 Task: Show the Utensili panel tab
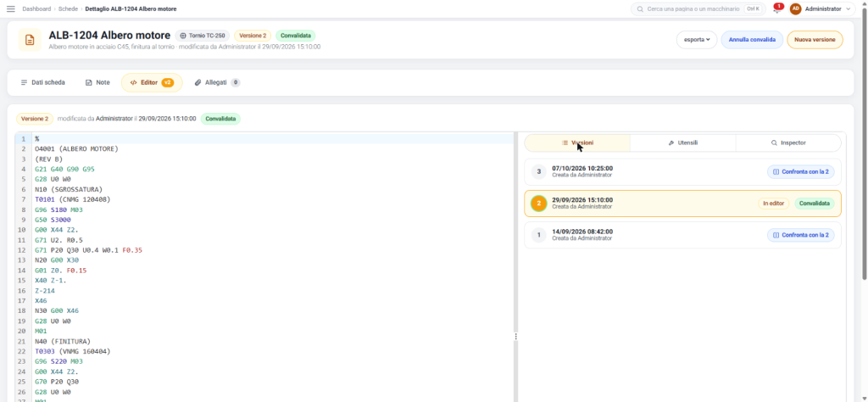(683, 142)
